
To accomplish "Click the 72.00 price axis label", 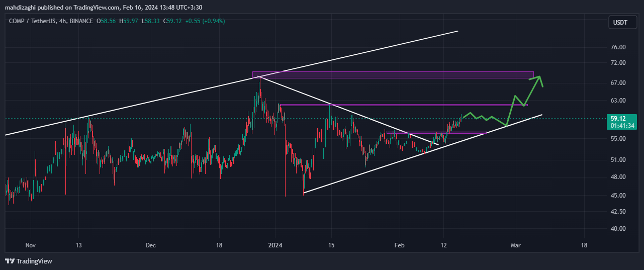I will (617, 63).
